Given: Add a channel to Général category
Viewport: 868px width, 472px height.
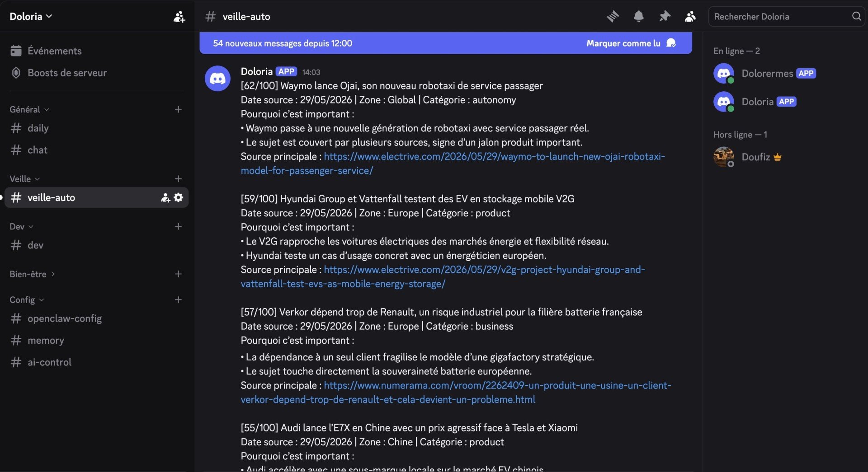Looking at the screenshot, I should (178, 109).
